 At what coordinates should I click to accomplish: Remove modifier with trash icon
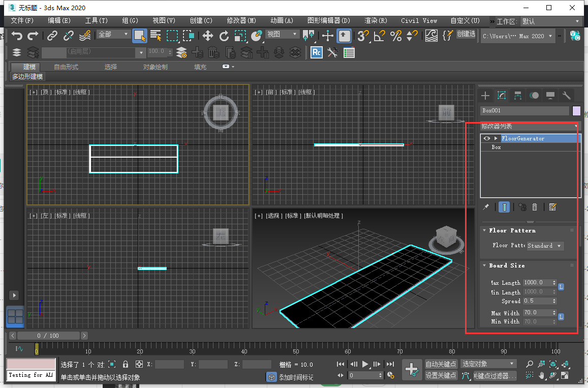pyautogui.click(x=535, y=207)
